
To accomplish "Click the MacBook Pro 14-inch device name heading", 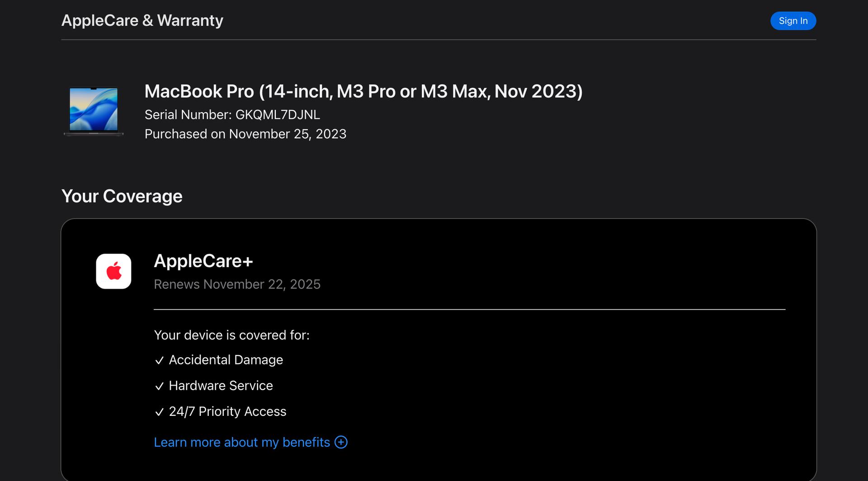I will click(363, 91).
